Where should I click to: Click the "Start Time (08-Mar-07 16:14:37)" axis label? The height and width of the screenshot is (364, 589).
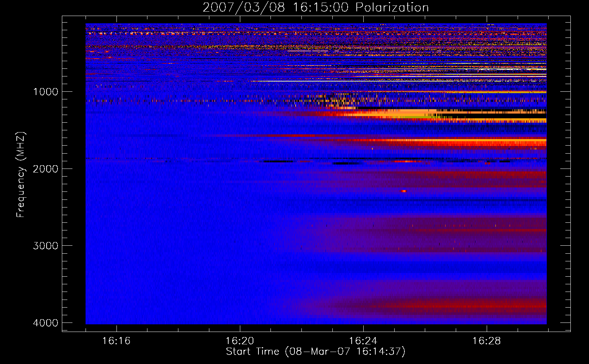click(316, 352)
